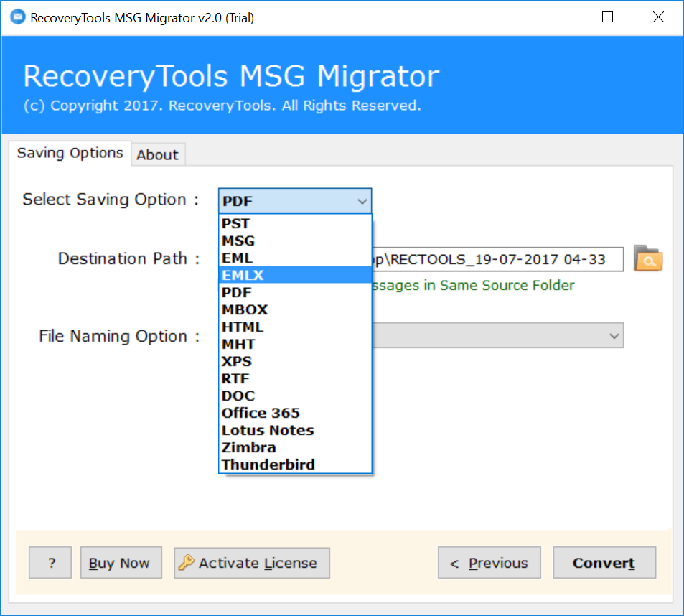Pick XPS as the saving option
Image resolution: width=684 pixels, height=616 pixels.
point(295,361)
